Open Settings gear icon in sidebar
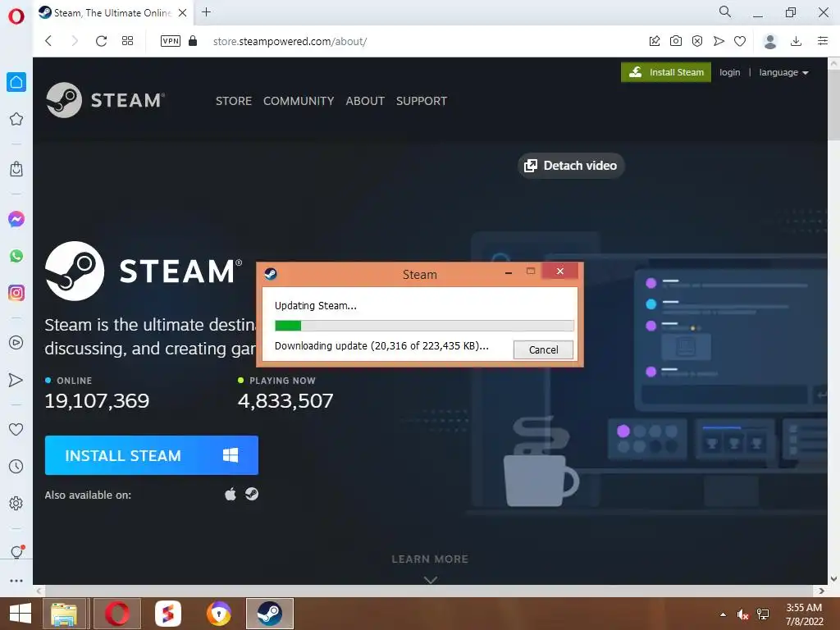This screenshot has height=630, width=840. [x=16, y=504]
